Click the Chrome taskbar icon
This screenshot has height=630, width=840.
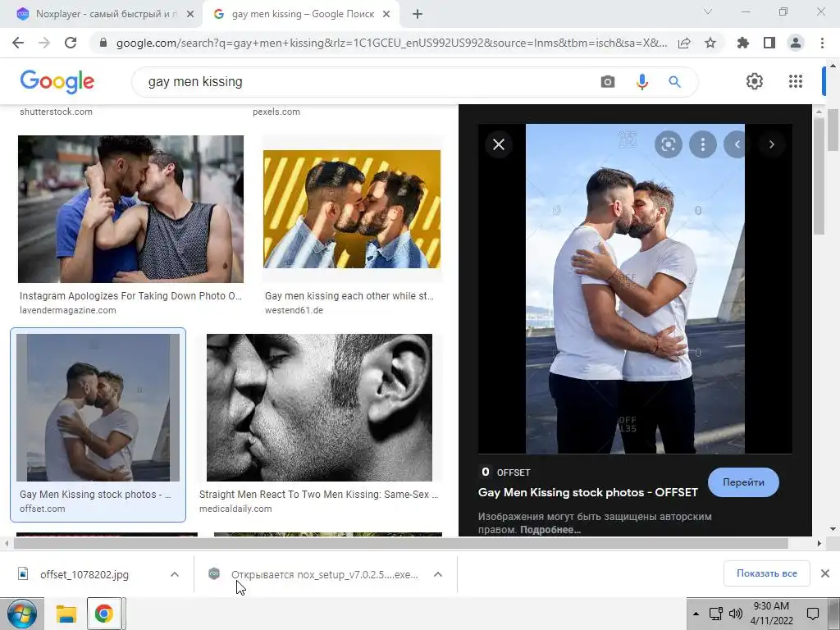(x=104, y=614)
